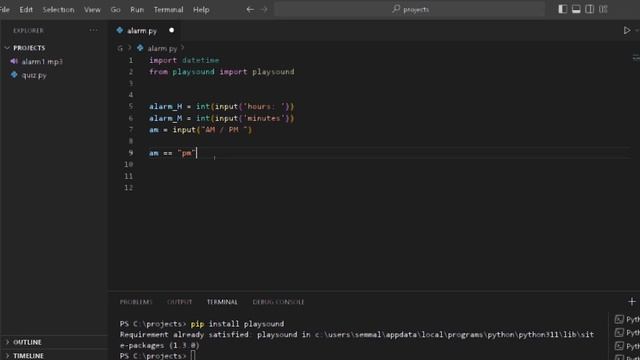Click the alarm_H input line
Screen dimensions: 640x360
pos(221,107)
